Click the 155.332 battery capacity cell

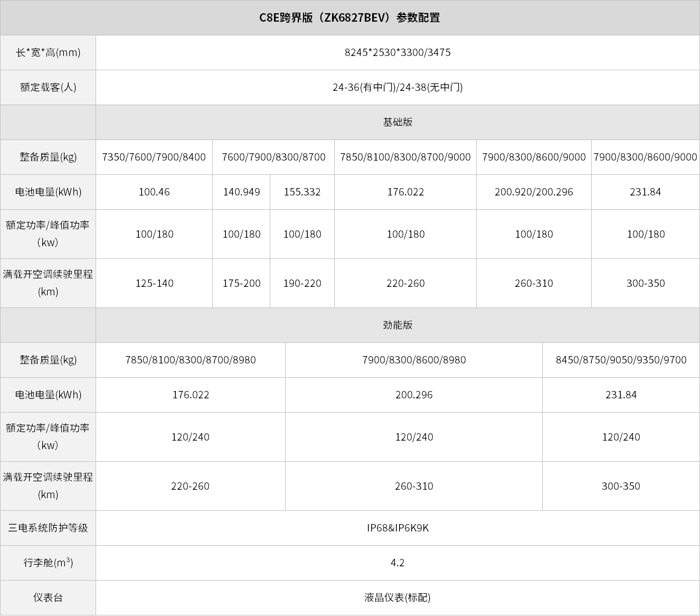pyautogui.click(x=302, y=192)
